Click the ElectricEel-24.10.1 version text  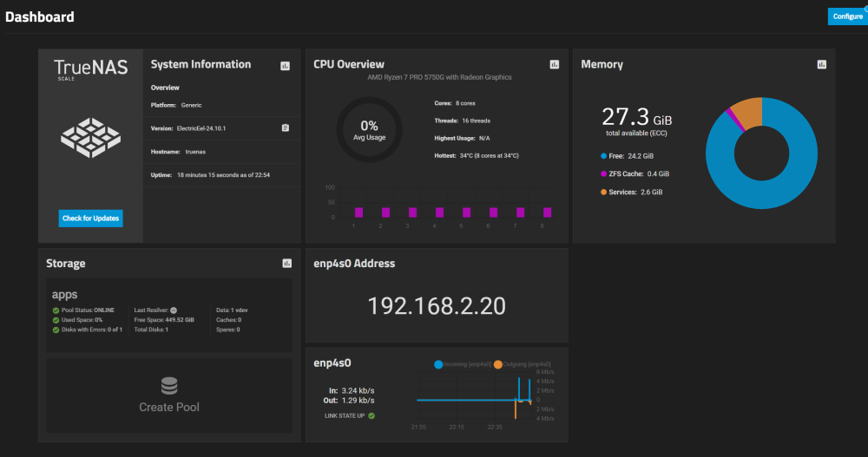(201, 128)
